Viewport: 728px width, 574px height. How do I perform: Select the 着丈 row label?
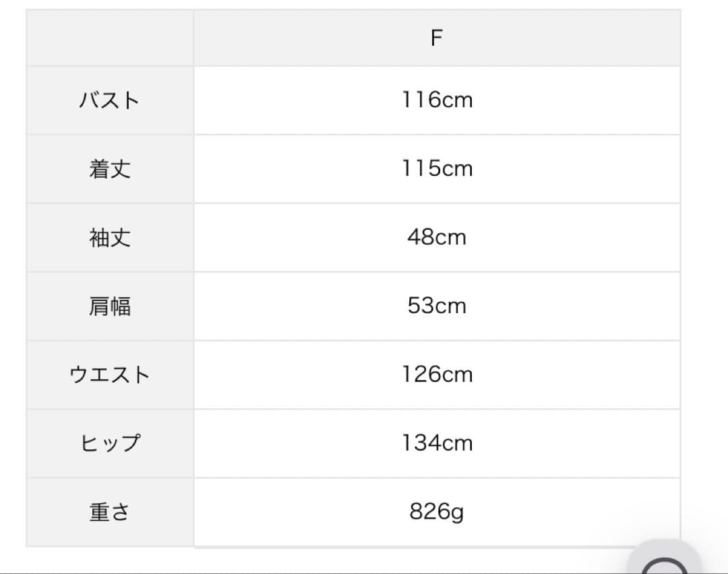(x=109, y=169)
